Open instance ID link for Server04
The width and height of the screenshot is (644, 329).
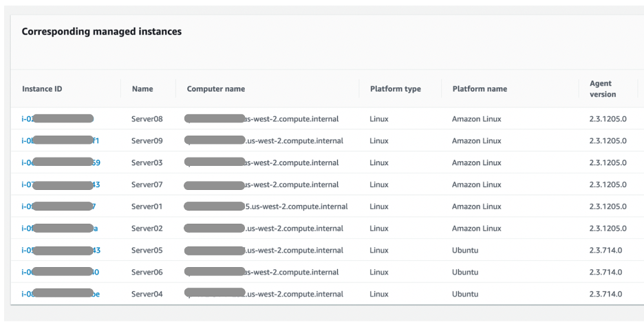coord(61,295)
